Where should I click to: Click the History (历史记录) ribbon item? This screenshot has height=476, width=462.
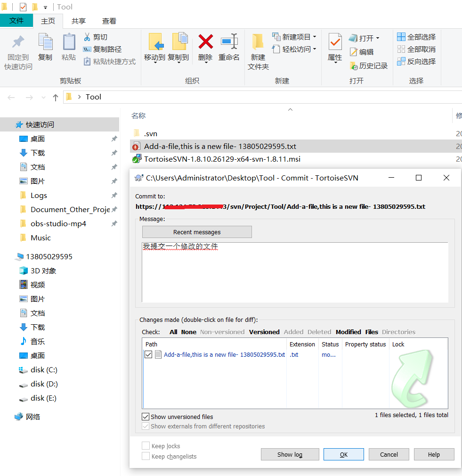click(369, 66)
